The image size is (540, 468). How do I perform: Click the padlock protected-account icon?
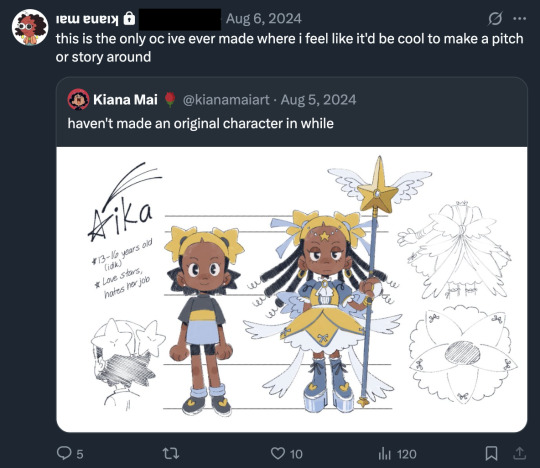(129, 18)
